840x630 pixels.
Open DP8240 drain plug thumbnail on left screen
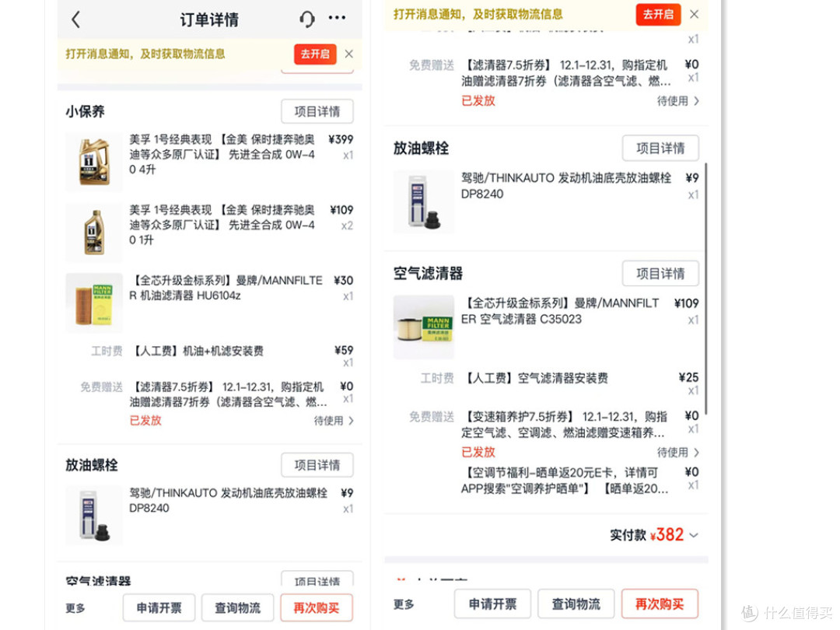point(94,516)
